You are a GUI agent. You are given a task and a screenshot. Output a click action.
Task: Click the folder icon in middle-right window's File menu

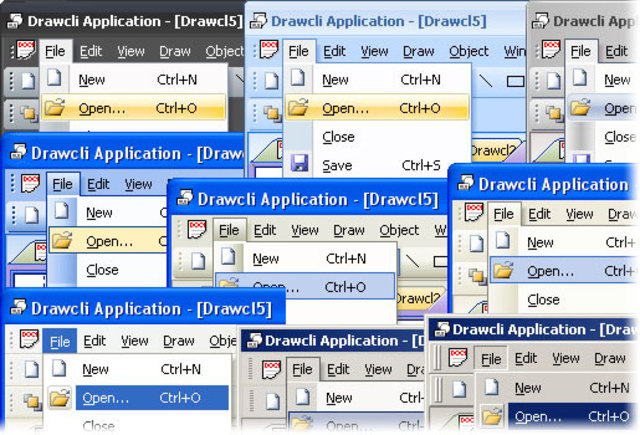503,270
